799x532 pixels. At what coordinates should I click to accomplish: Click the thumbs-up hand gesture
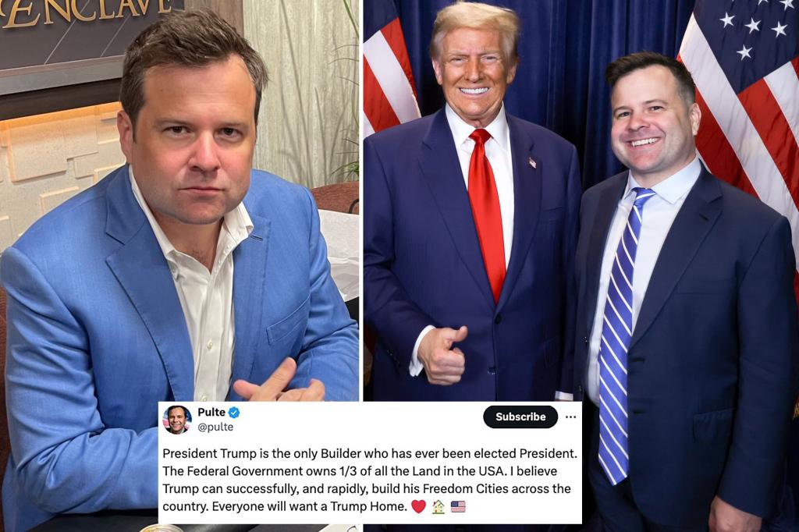(442, 355)
